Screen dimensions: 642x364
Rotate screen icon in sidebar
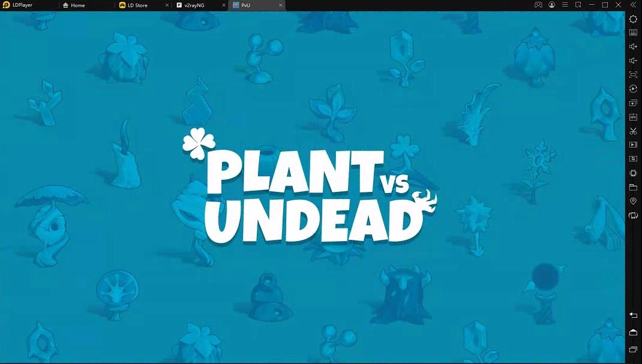(633, 215)
